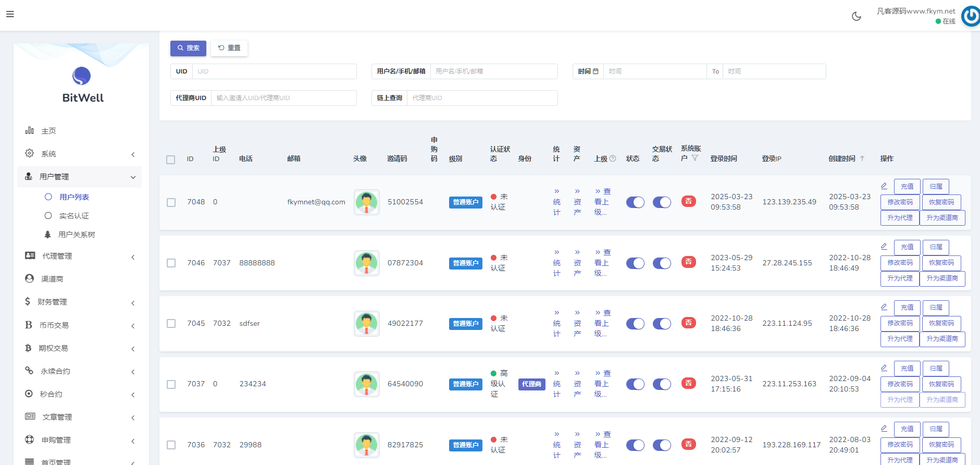
Task: Click the help icon next to 上级 header
Action: pyautogui.click(x=613, y=158)
